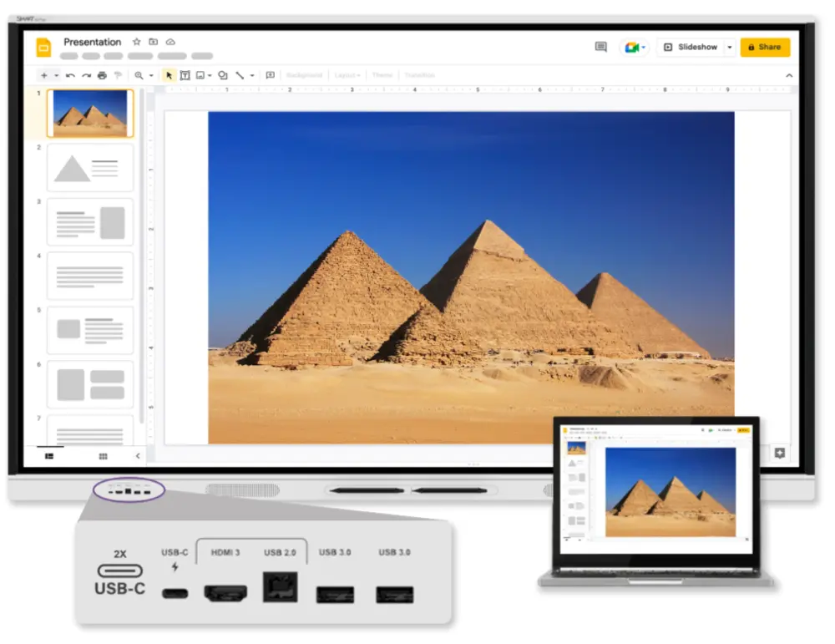
Task: Open the comment history icon
Action: (x=600, y=47)
